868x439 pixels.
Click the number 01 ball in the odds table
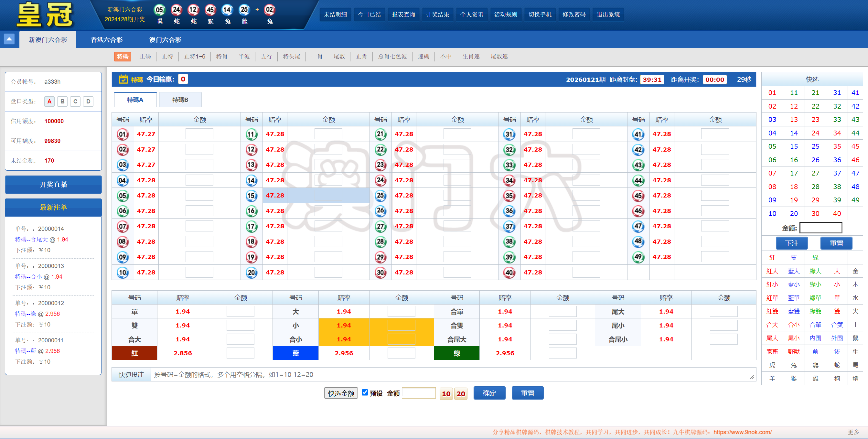coord(123,134)
